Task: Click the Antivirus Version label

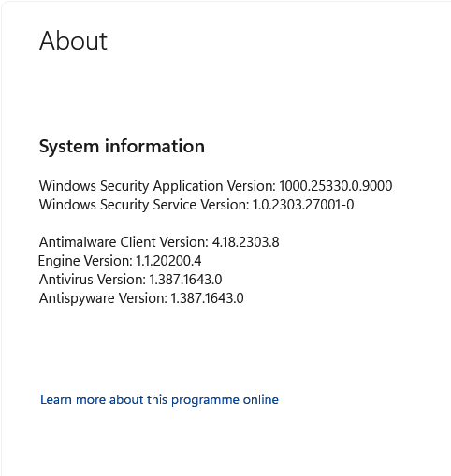Action: 93,280
